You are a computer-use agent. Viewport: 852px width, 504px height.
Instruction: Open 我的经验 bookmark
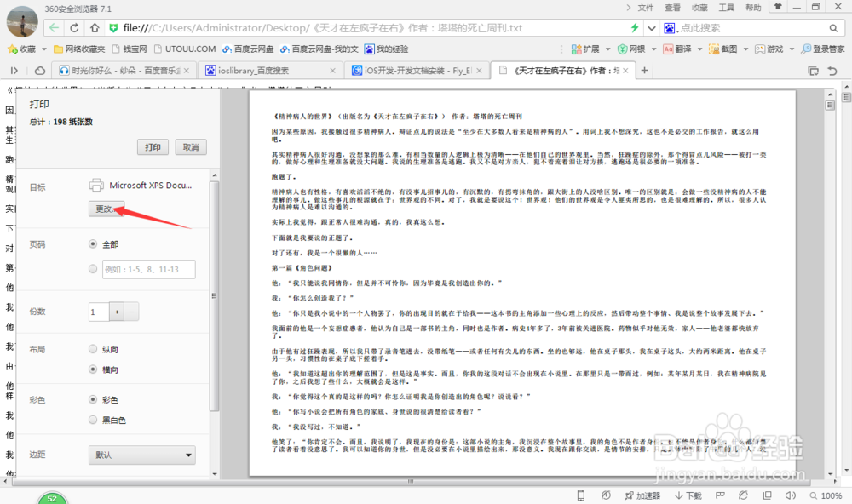[386, 49]
